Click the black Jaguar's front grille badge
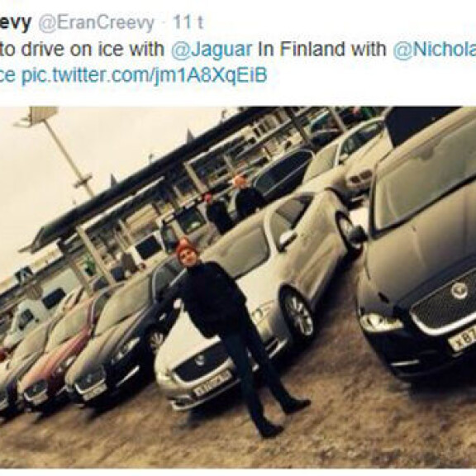 click(x=459, y=292)
